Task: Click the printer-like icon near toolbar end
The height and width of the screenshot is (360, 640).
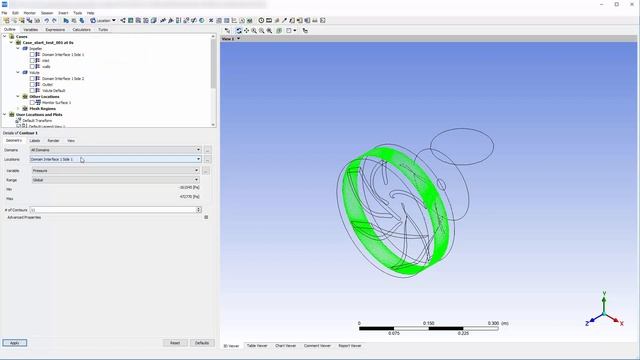Action: point(315,20)
